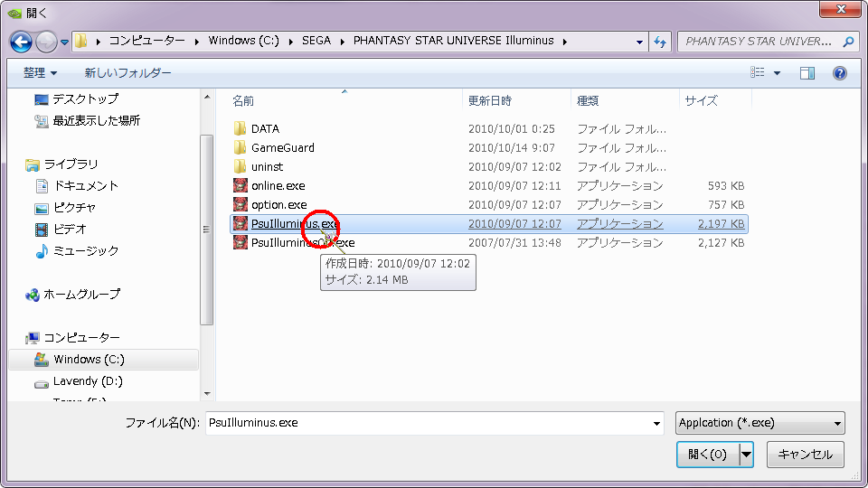Click the change view icon

[x=758, y=72]
